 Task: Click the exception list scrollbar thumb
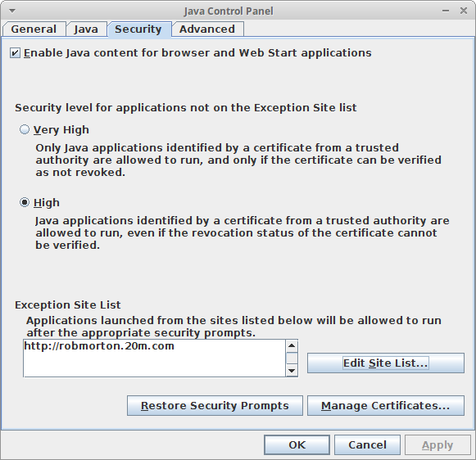click(x=292, y=359)
